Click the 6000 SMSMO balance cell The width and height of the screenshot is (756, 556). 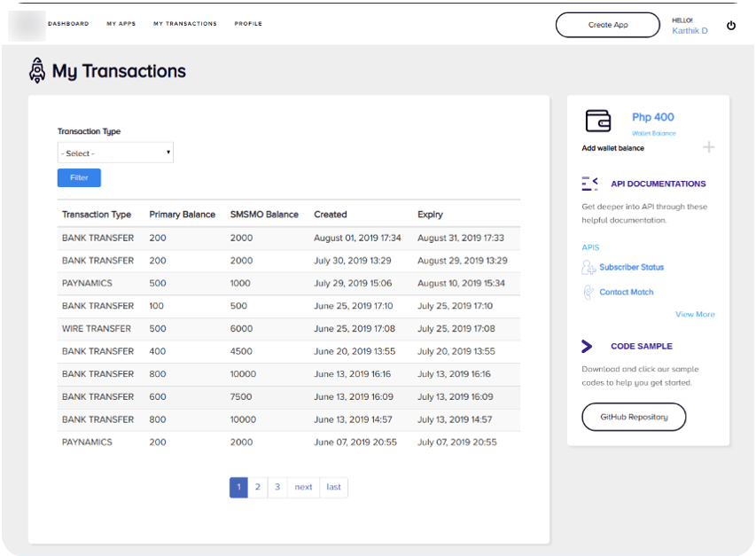(241, 329)
